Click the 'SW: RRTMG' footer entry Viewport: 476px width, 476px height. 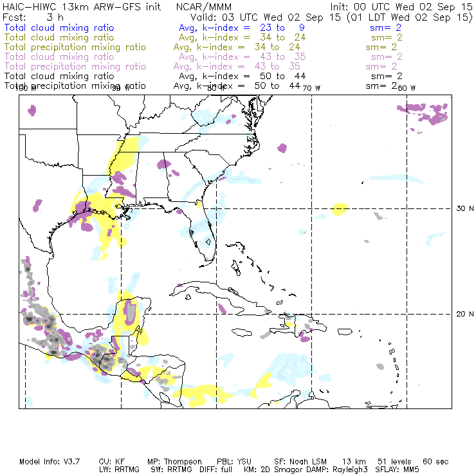tap(171, 470)
